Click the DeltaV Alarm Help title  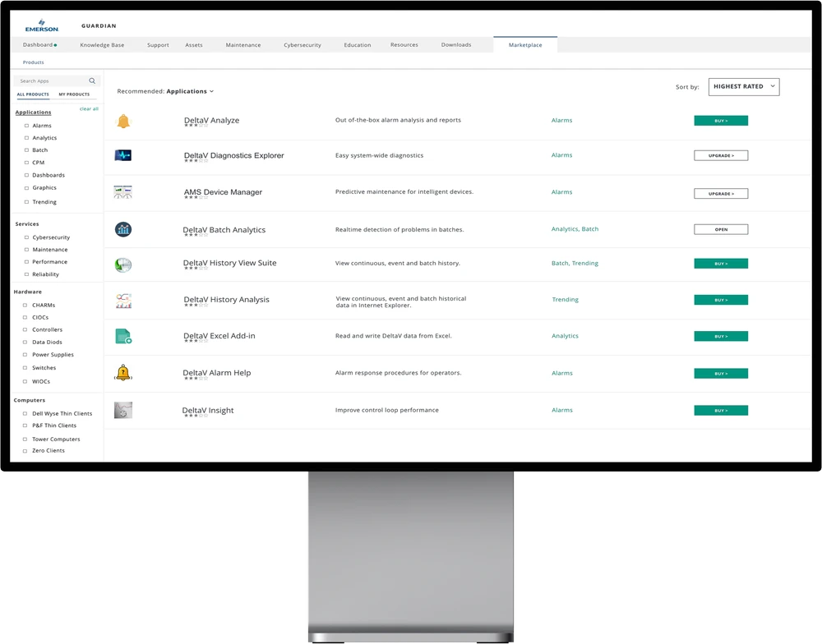(x=216, y=373)
